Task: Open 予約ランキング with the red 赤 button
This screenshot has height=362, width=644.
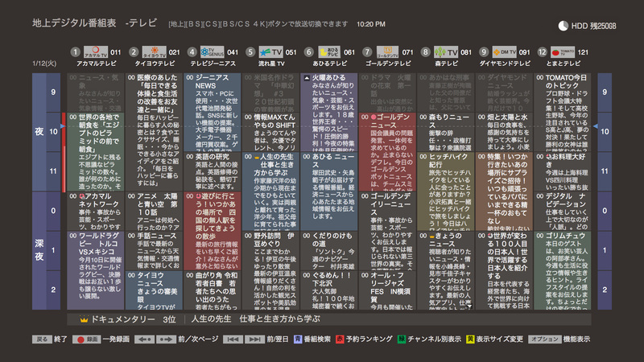Action: [x=340, y=339]
